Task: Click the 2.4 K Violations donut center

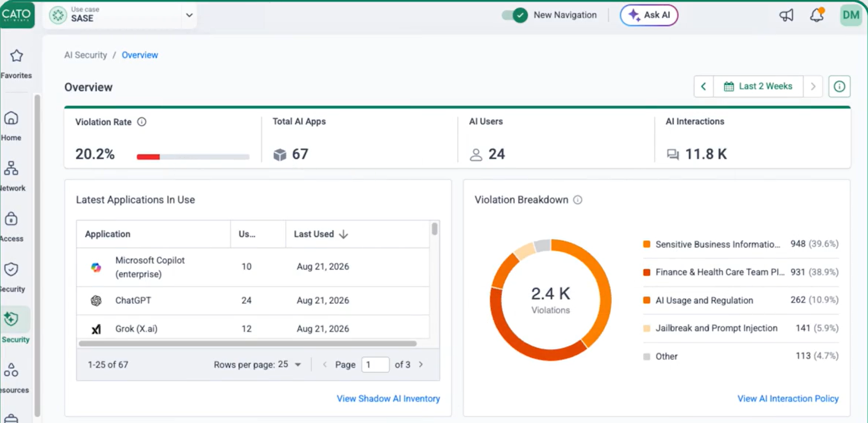Action: [550, 300]
